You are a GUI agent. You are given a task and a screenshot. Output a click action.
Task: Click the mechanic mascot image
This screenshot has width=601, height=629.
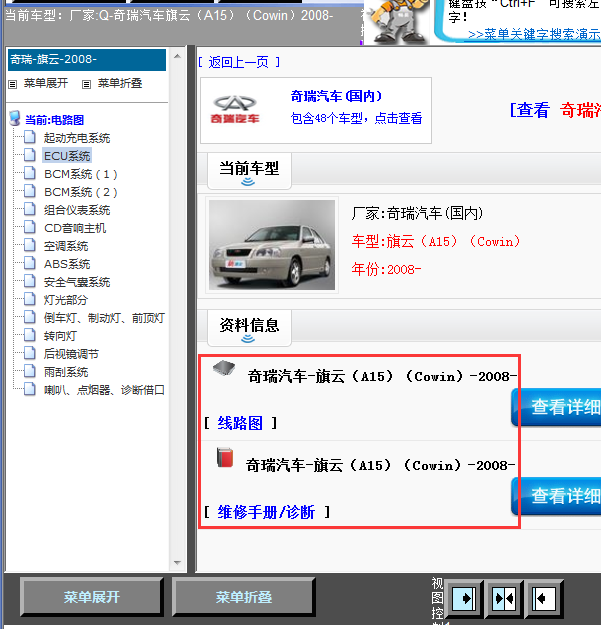pyautogui.click(x=397, y=22)
